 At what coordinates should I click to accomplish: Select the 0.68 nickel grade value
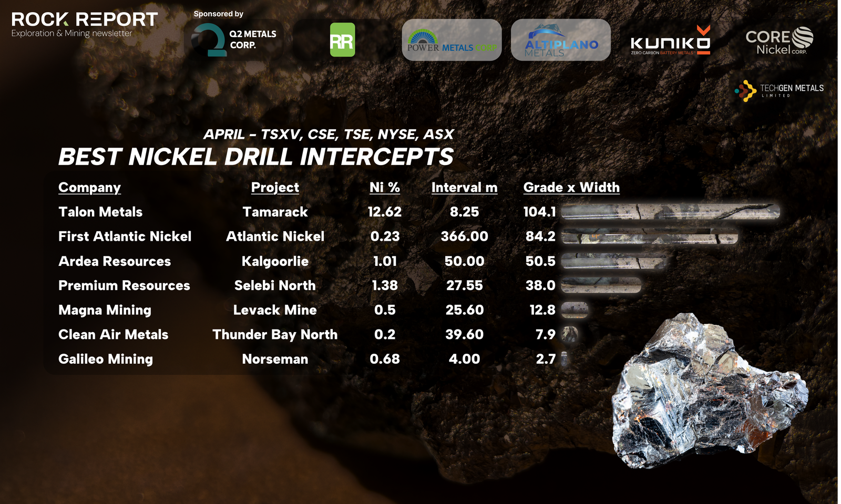point(385,359)
